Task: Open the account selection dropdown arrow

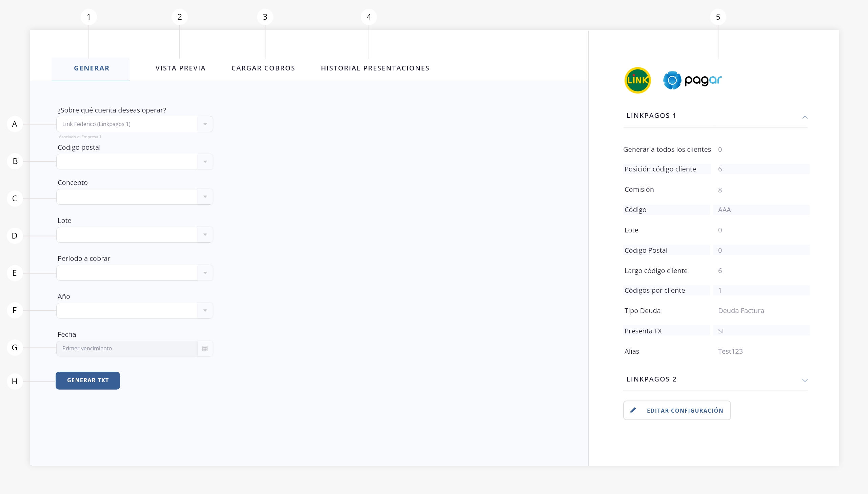Action: tap(205, 124)
